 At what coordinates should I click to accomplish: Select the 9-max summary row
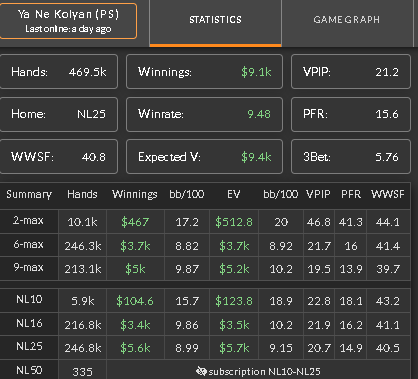(205, 268)
